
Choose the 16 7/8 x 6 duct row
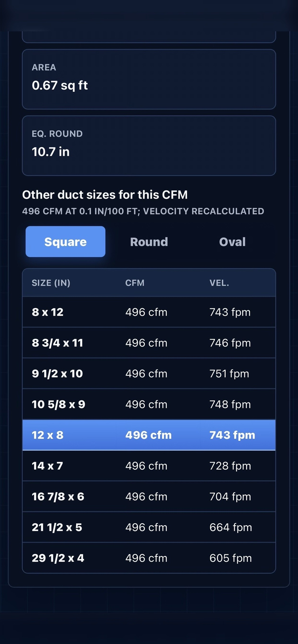click(x=149, y=496)
